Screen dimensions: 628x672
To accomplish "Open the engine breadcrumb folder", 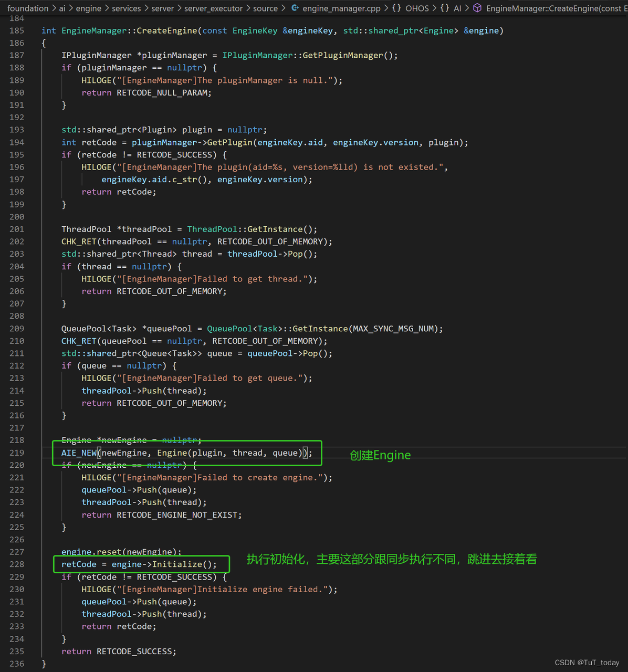I will [89, 8].
